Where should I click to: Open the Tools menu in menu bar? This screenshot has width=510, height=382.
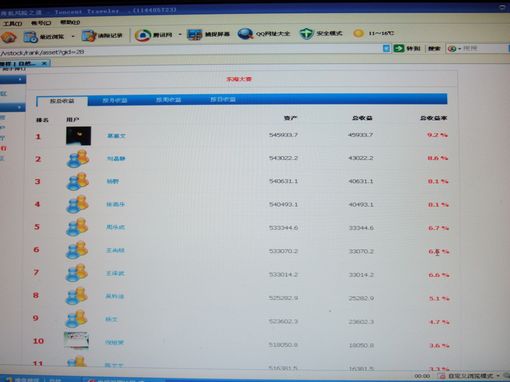click(12, 23)
